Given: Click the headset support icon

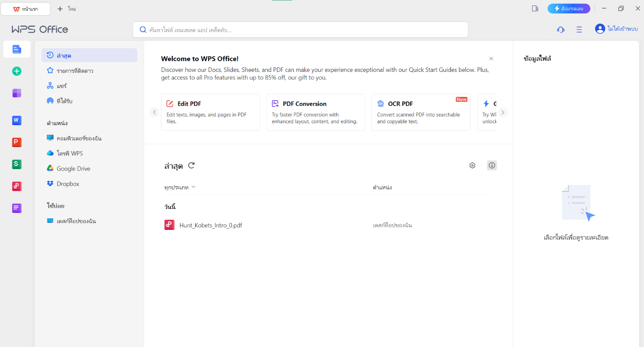Looking at the screenshot, I should (561, 29).
